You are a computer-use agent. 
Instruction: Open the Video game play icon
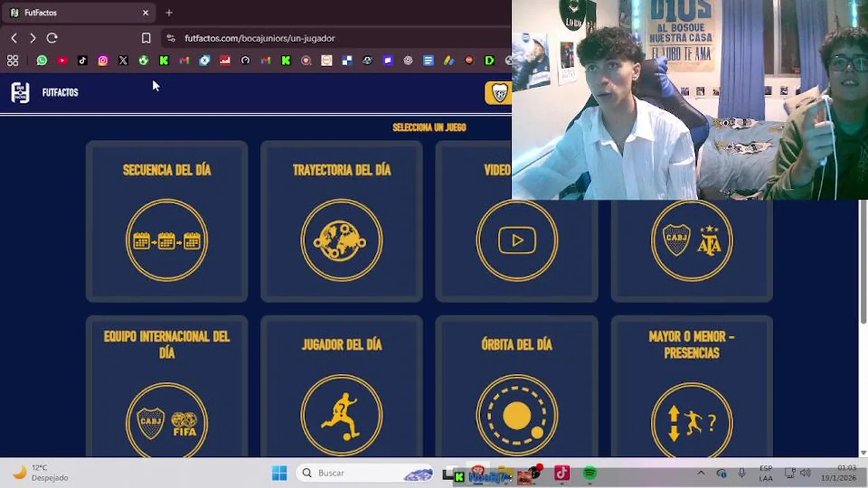click(x=517, y=241)
